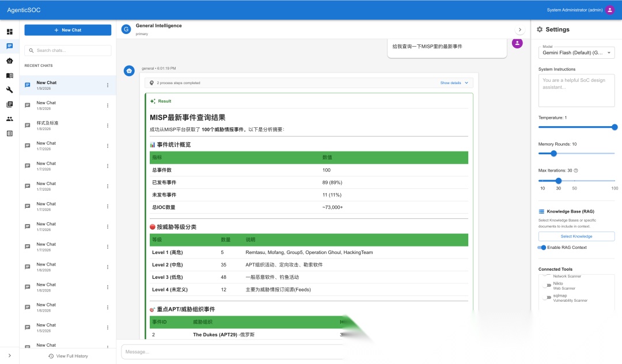Click the View Full History clock icon

pyautogui.click(x=51, y=356)
